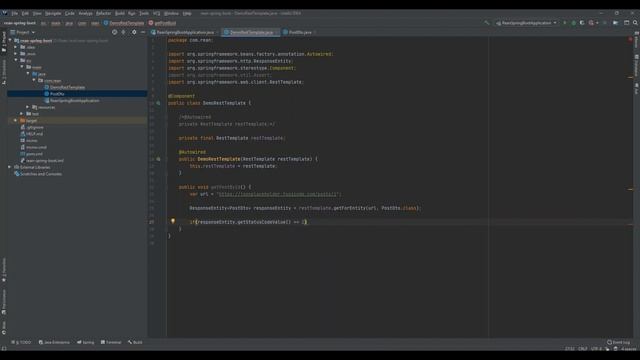Screen dimensions: 640x360
Task: Expand the resources folder
Action: pos(28,107)
